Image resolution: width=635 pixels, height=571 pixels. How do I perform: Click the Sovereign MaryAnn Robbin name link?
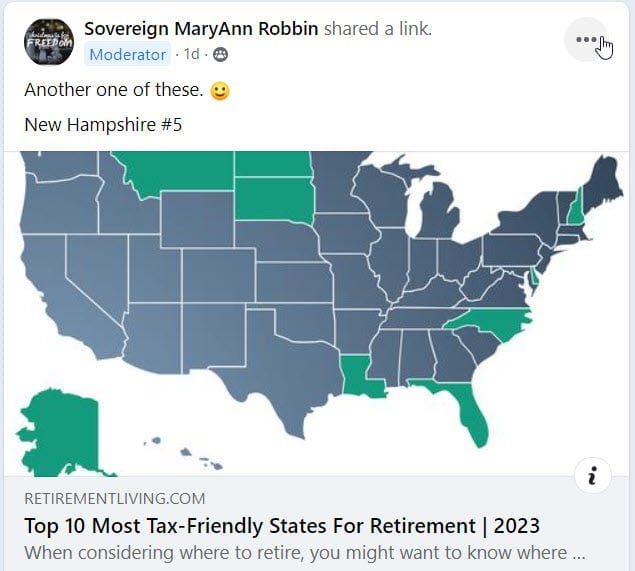[x=201, y=29]
